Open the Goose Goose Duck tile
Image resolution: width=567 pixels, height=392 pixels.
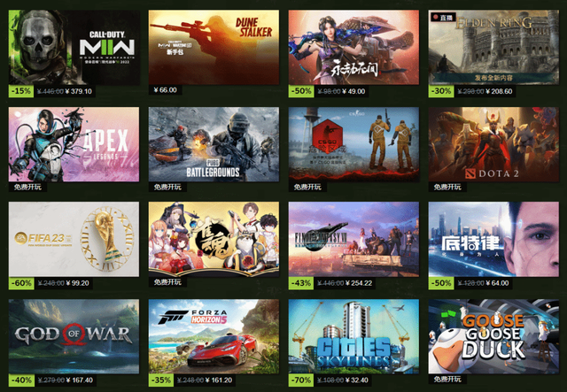coord(493,336)
